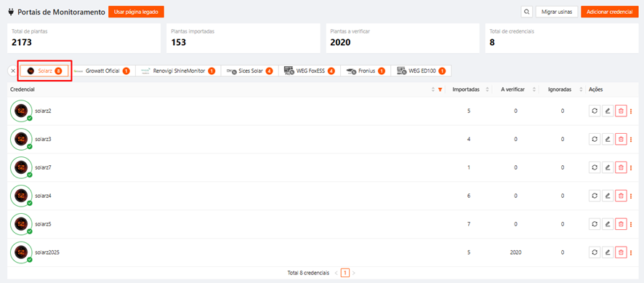Edit the solarz4 credential
Screen dimensions: 644x283
608,196
